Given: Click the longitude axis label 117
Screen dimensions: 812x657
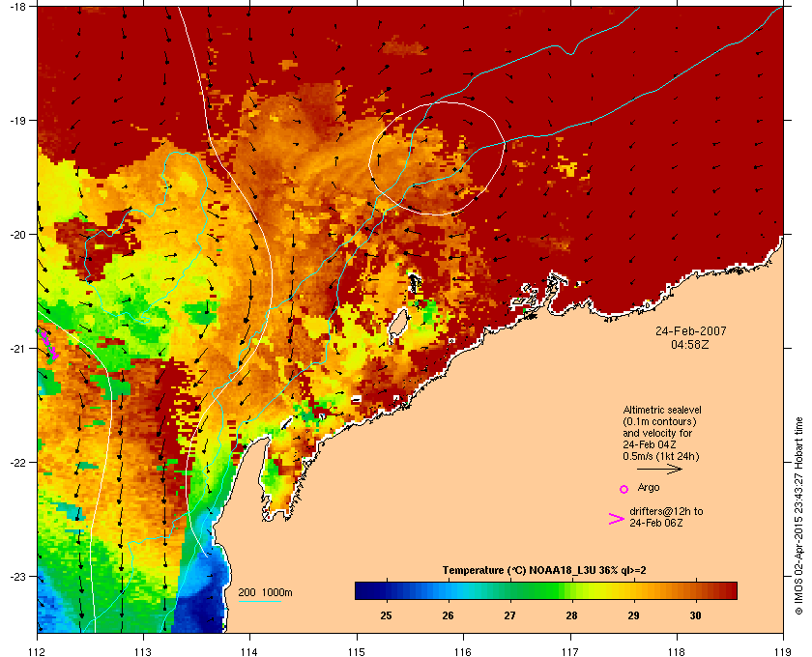Looking at the screenshot, I should (x=570, y=652).
